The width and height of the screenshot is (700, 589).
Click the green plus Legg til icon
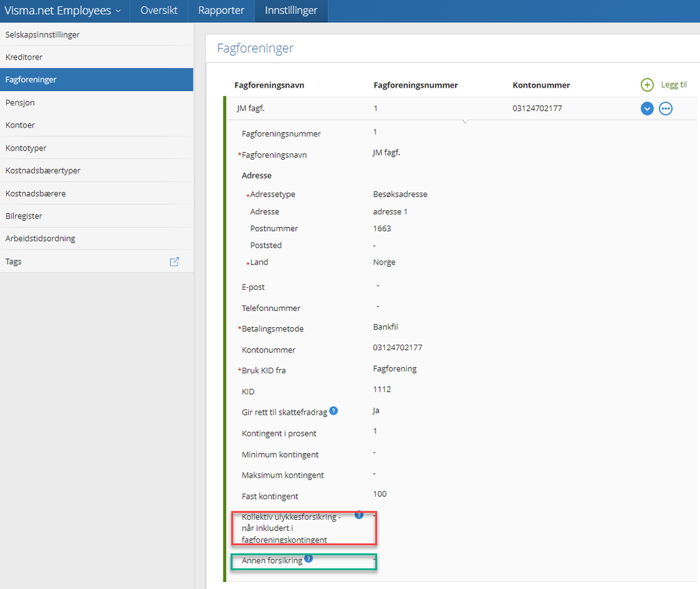(x=647, y=85)
